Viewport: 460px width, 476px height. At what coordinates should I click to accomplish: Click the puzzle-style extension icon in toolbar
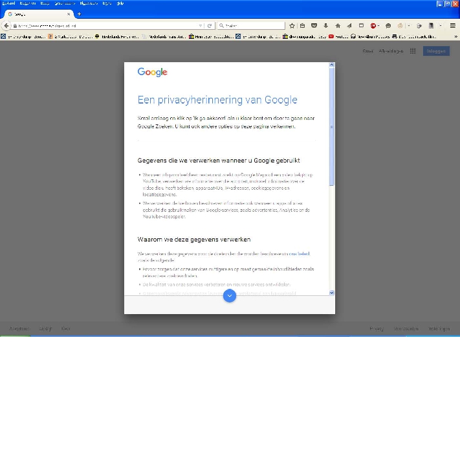(x=419, y=26)
